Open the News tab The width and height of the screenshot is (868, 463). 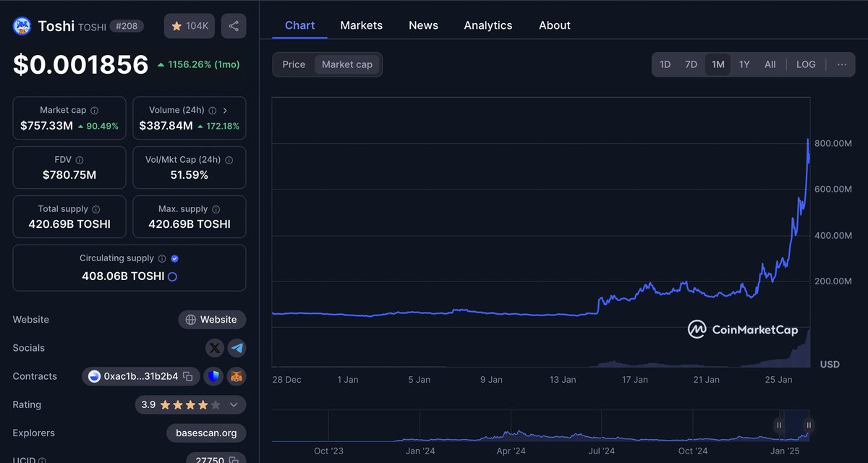tap(423, 25)
